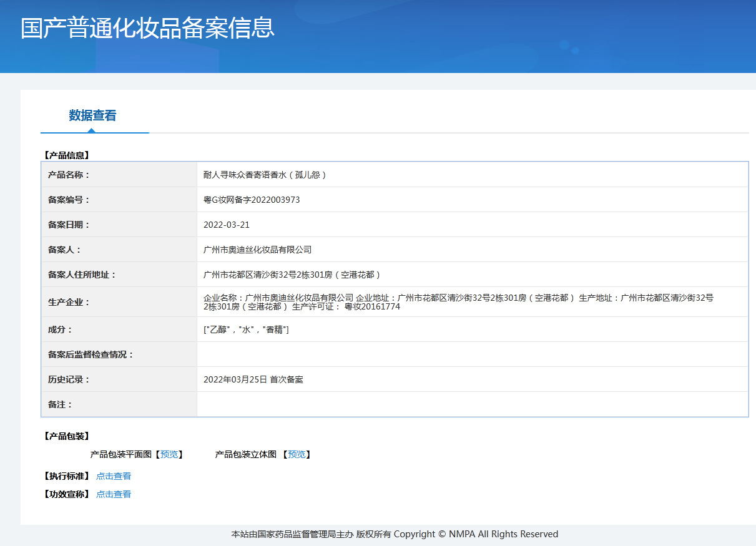Click 点击查看 next to 执行标准
Image resolution: width=756 pixels, height=546 pixels.
[114, 475]
